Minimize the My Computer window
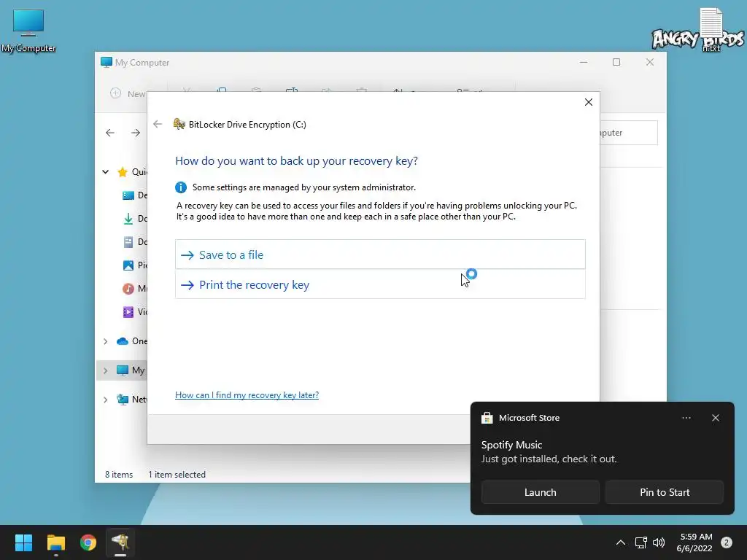The image size is (747, 560). point(584,63)
